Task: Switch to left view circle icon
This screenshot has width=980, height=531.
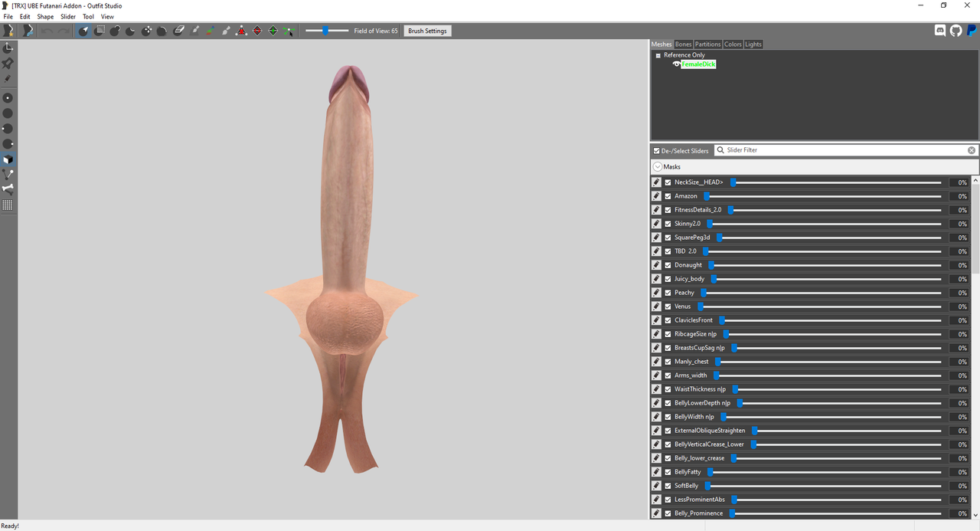Action: pos(8,129)
